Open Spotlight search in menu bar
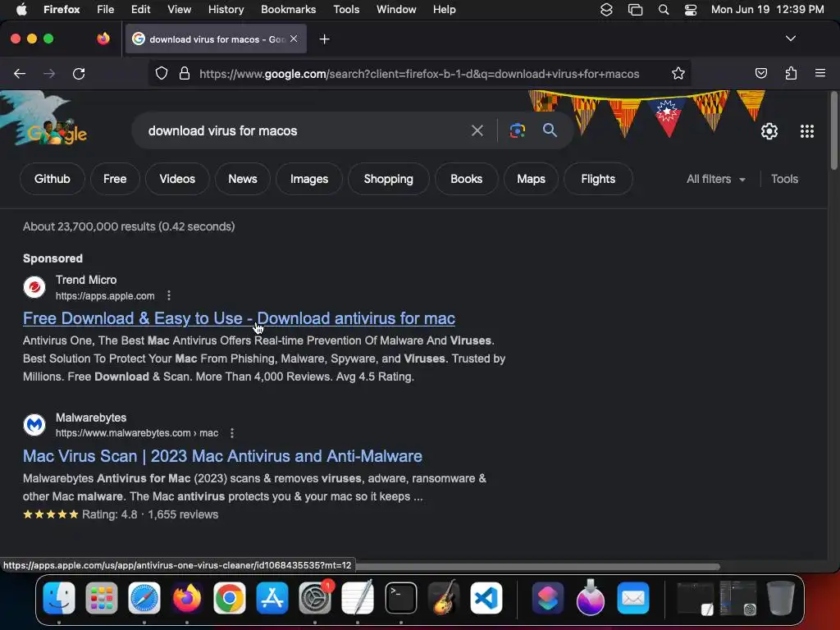Image resolution: width=840 pixels, height=630 pixels. (x=663, y=10)
